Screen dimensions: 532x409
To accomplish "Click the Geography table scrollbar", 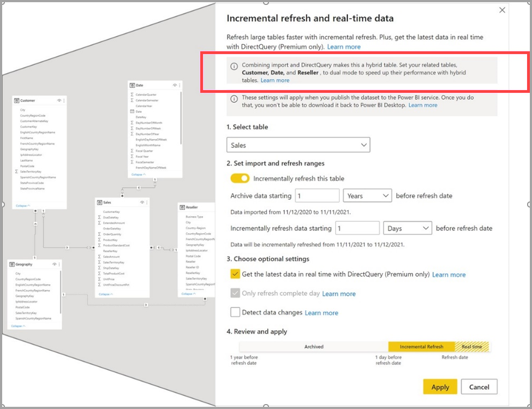I will tap(61, 292).
